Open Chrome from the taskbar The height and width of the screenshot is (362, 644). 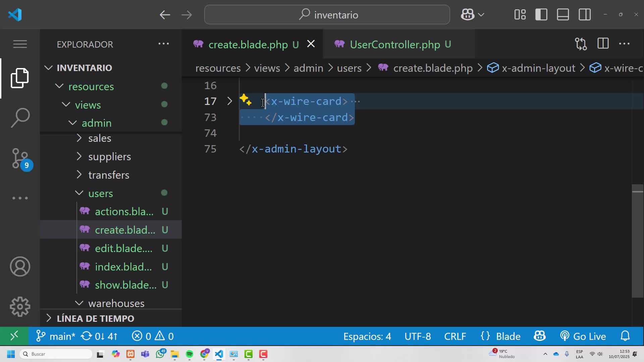coord(205,354)
